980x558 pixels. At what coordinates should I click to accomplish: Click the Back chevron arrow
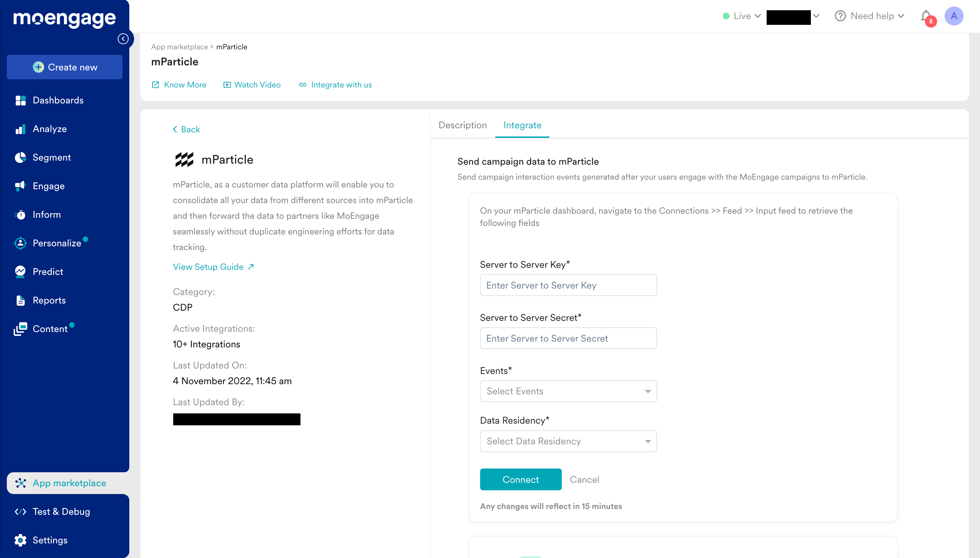175,129
